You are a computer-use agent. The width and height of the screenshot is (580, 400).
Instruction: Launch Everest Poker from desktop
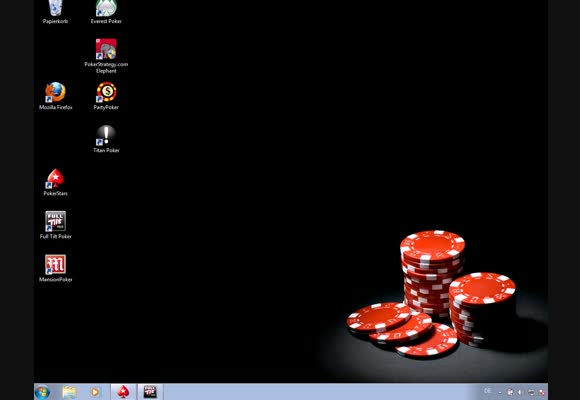[x=106, y=11]
